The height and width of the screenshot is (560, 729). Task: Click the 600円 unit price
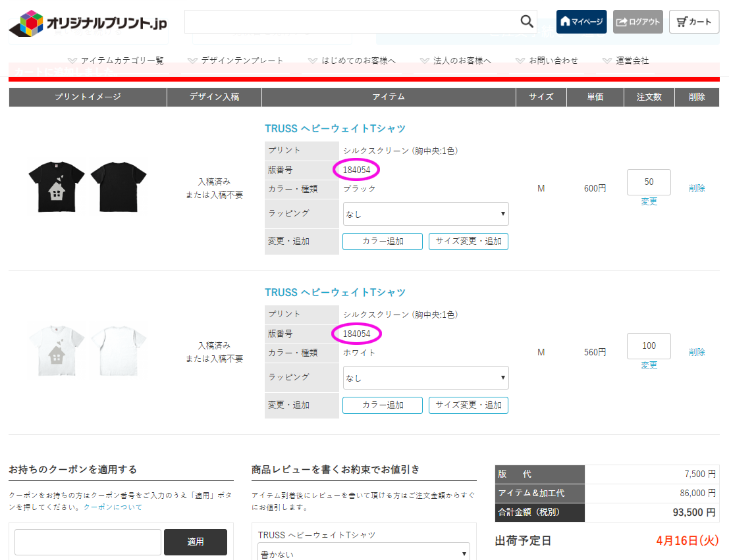(x=595, y=188)
